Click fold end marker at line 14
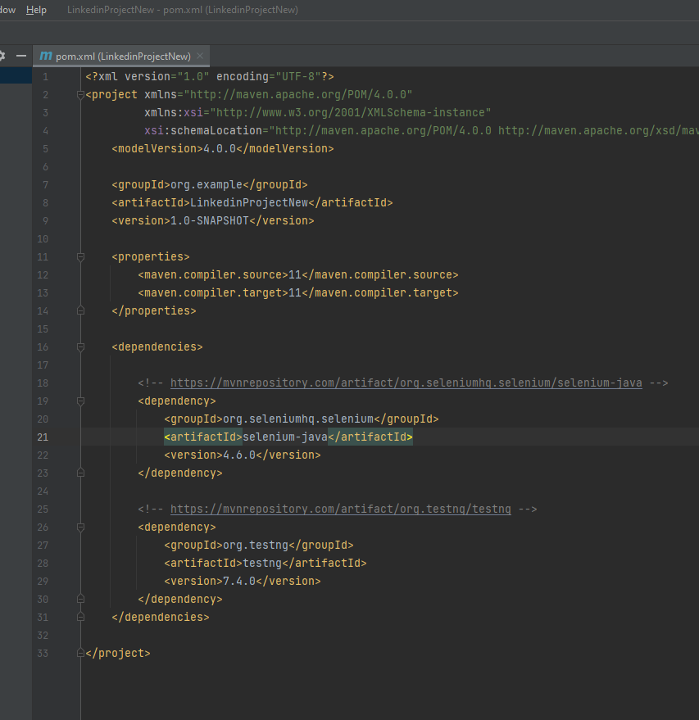The height and width of the screenshot is (720, 700). (x=80, y=311)
